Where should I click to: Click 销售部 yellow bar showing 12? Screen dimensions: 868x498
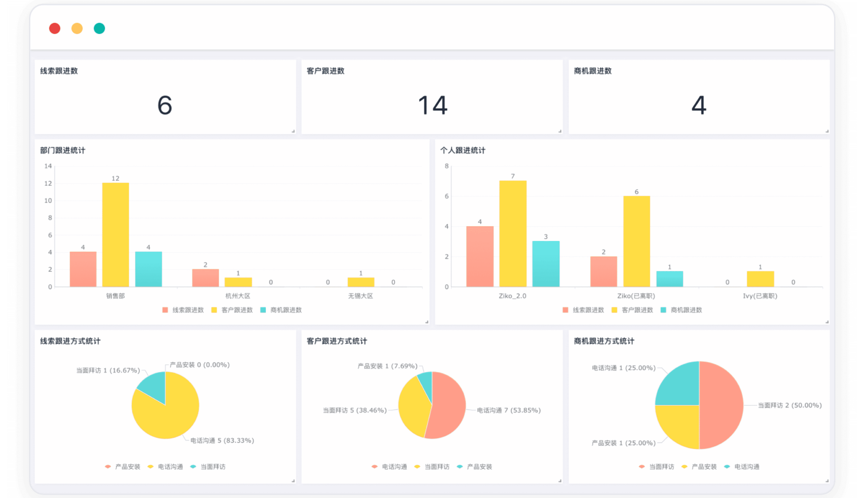point(115,235)
